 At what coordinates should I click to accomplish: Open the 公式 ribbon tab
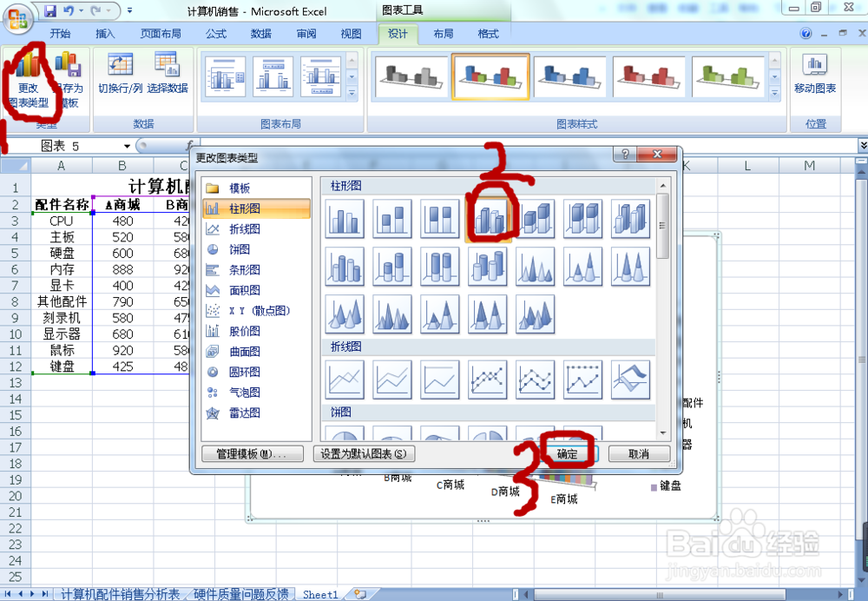tap(216, 34)
